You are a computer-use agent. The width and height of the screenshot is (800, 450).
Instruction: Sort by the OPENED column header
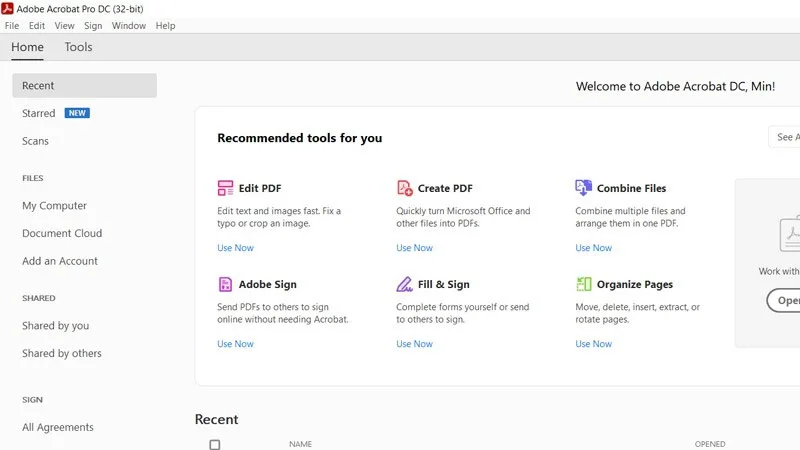click(x=710, y=444)
